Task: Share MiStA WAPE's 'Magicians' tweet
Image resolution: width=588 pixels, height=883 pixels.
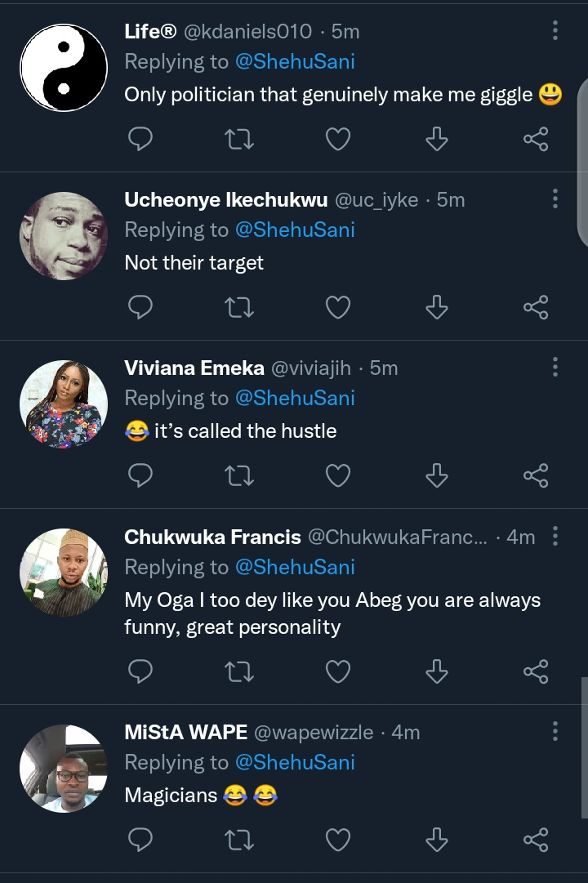Action: click(536, 839)
